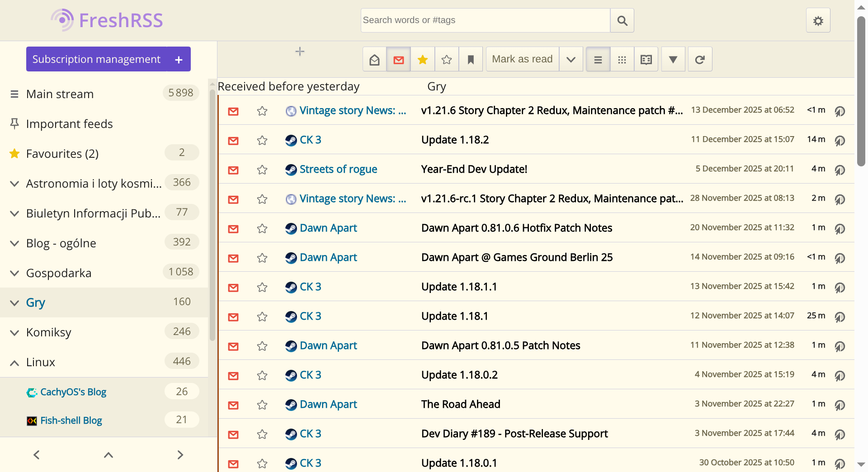Toggle read state of Update 1.18.1 article
Screen dimensions: 868x472
pos(233,316)
